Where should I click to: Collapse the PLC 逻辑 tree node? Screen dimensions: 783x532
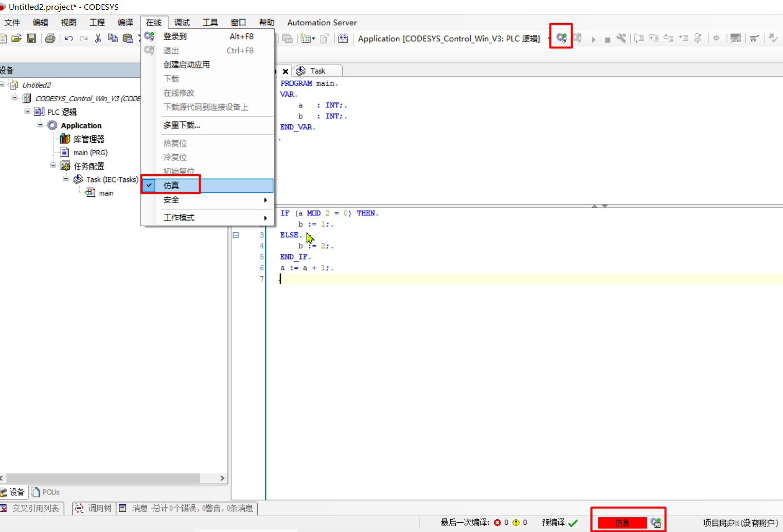click(x=27, y=111)
